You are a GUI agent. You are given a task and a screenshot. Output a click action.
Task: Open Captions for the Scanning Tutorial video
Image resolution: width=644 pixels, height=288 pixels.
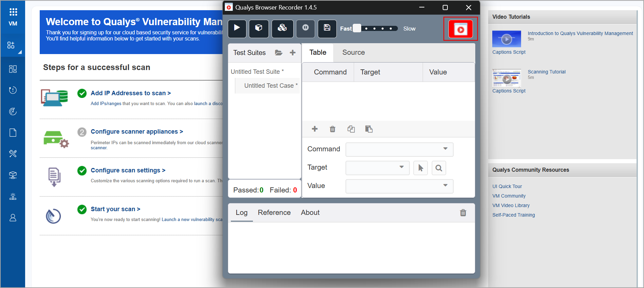click(502, 91)
